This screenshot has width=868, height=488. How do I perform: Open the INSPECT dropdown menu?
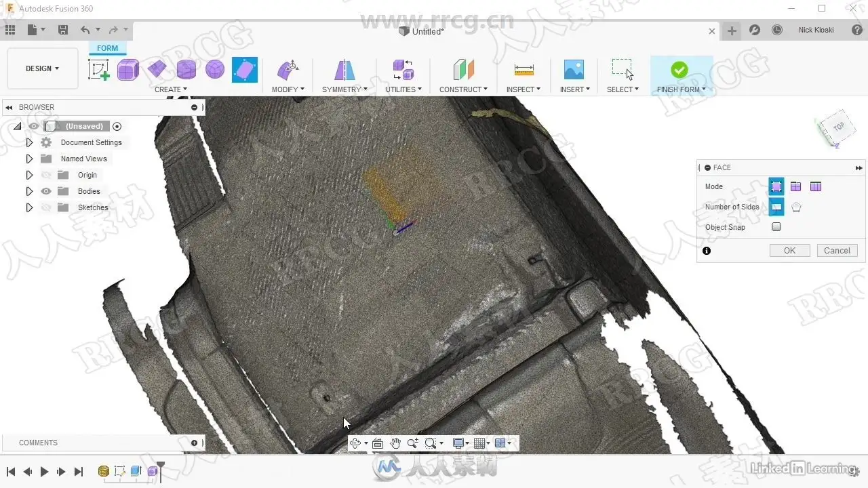524,89
